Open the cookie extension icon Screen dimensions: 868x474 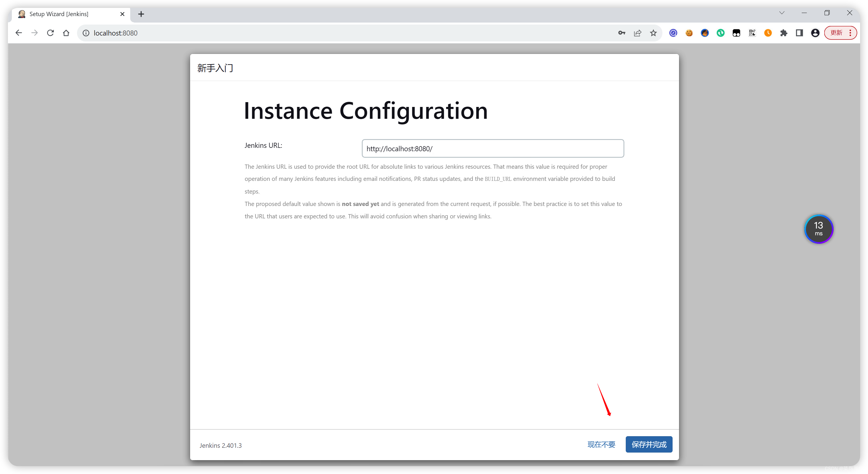click(689, 33)
